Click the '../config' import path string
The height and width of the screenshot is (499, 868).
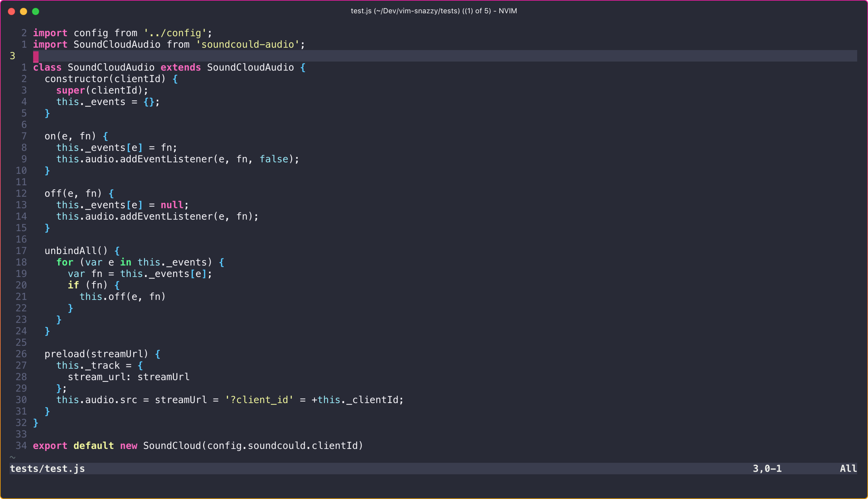[175, 33]
